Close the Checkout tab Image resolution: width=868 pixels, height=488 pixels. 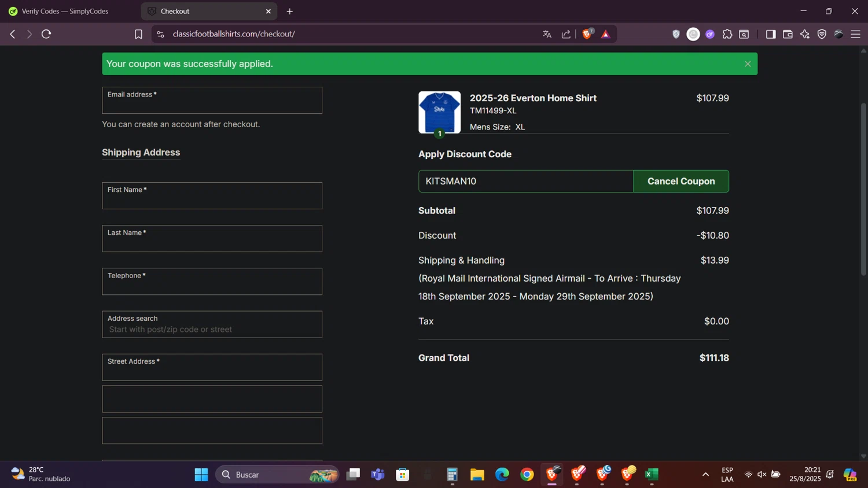pyautogui.click(x=269, y=11)
